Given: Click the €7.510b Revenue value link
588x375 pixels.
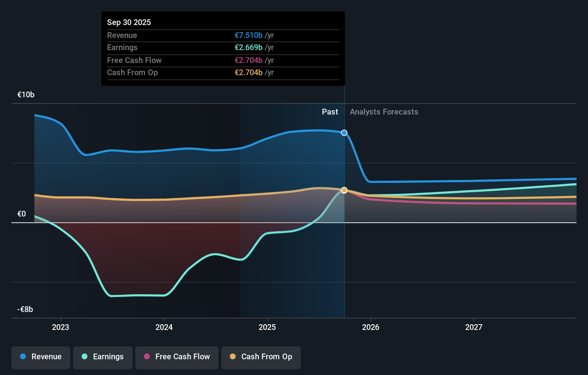Looking at the screenshot, I should pos(249,35).
